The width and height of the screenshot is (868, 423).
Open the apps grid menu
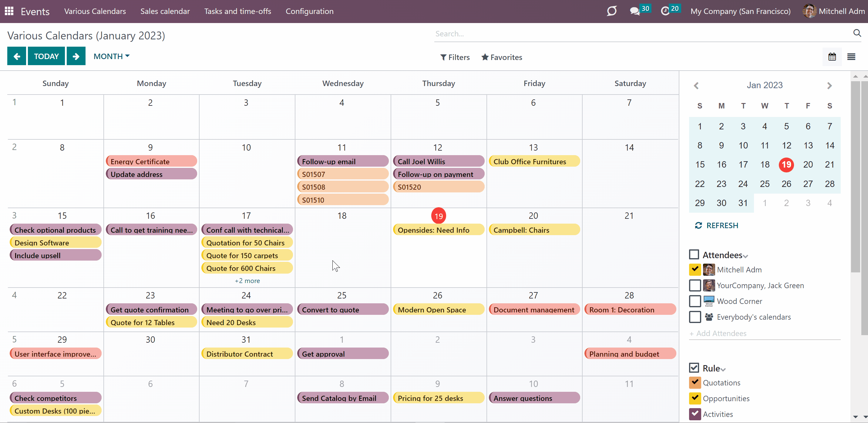pyautogui.click(x=9, y=11)
